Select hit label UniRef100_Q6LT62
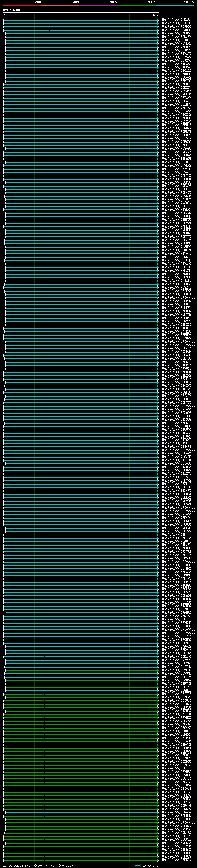This screenshot has height=868, width=197. pos(176,108)
